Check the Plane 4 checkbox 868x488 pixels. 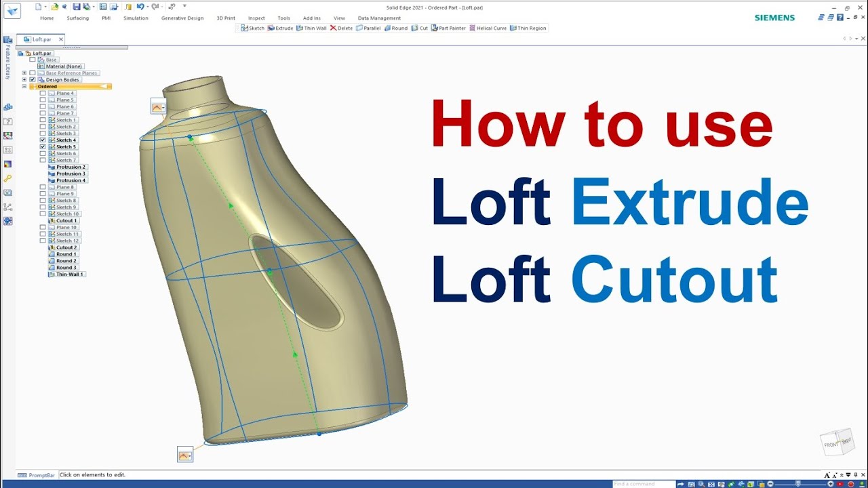[43, 93]
